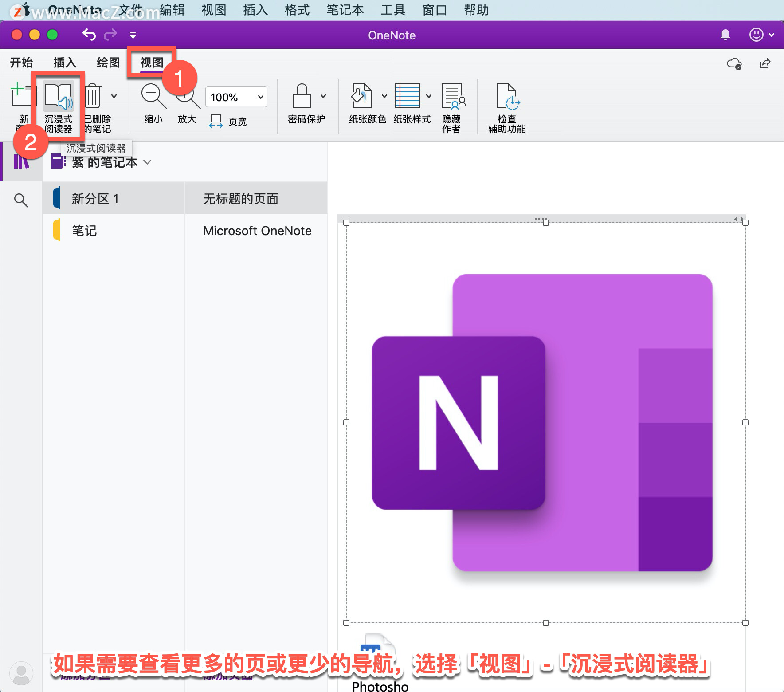Open the 笔记本 menu in menu bar
This screenshot has width=784, height=692.
345,10
